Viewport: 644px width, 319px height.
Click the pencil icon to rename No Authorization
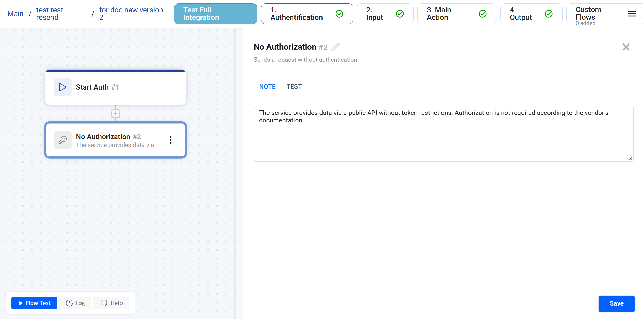pyautogui.click(x=336, y=47)
